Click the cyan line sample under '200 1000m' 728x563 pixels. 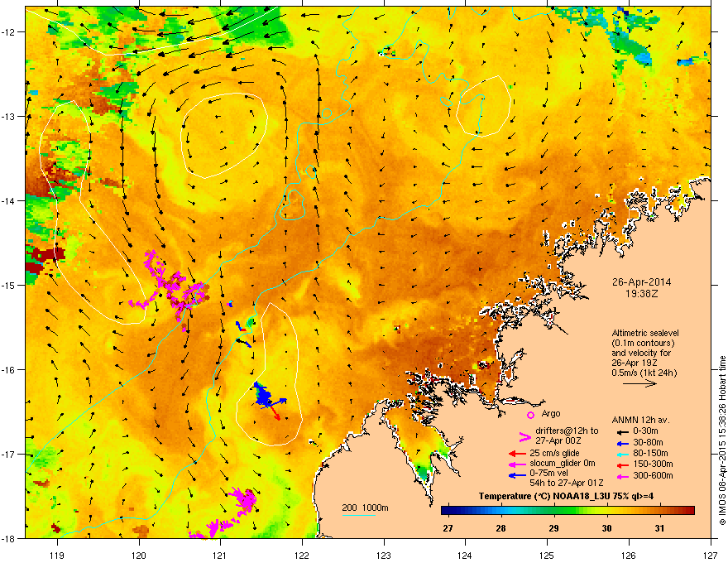click(358, 515)
